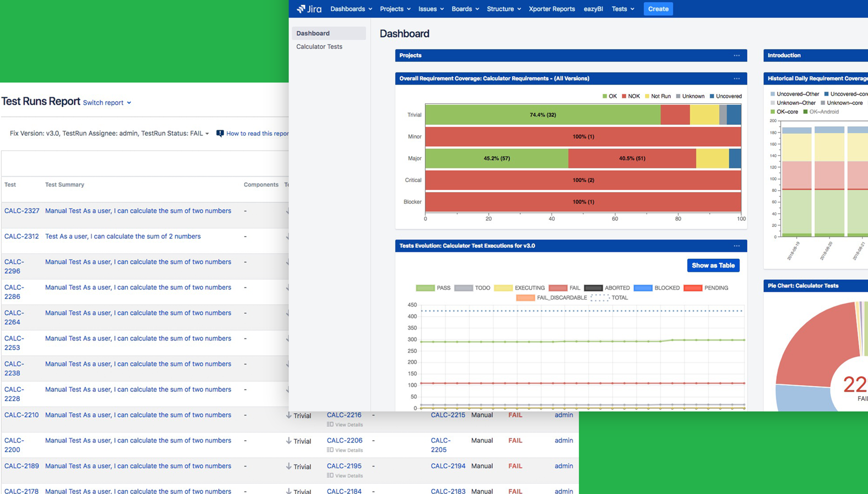The image size is (868, 494).
Task: Click the NOK legend color swatch
Action: click(x=624, y=96)
